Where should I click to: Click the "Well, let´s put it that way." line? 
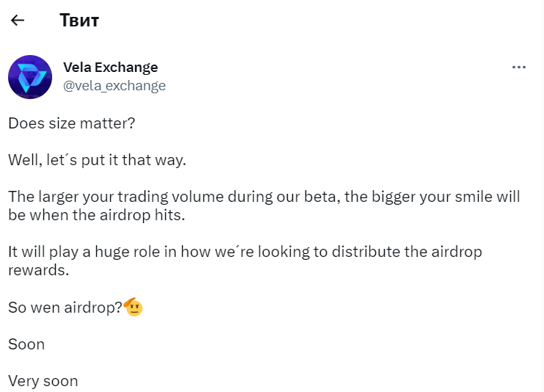tap(98, 160)
